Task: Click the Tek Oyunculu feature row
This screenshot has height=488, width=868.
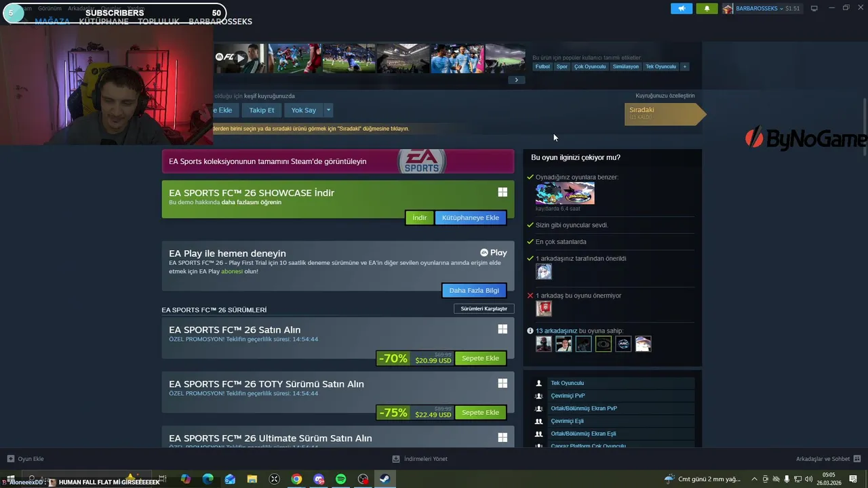Action: tap(614, 383)
